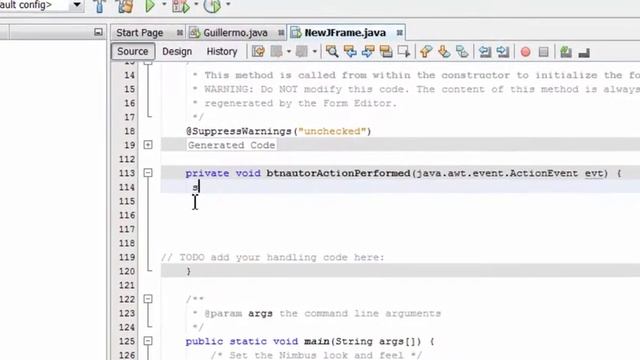The width and height of the screenshot is (640, 360).
Task: Close the Guillermo.java tab
Action: [x=281, y=33]
